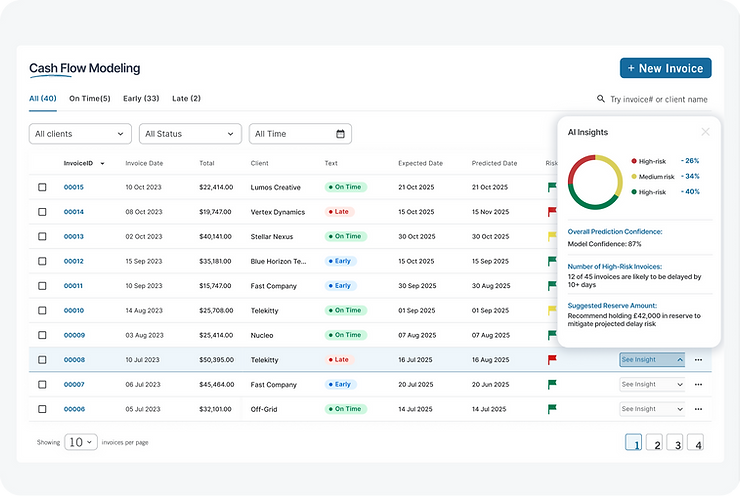Click the Cash Flow Modeling title
This screenshot has height=496, width=740.
pyautogui.click(x=84, y=68)
